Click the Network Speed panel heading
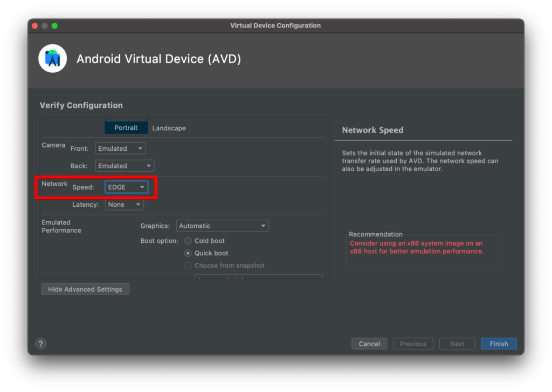 pyautogui.click(x=372, y=130)
